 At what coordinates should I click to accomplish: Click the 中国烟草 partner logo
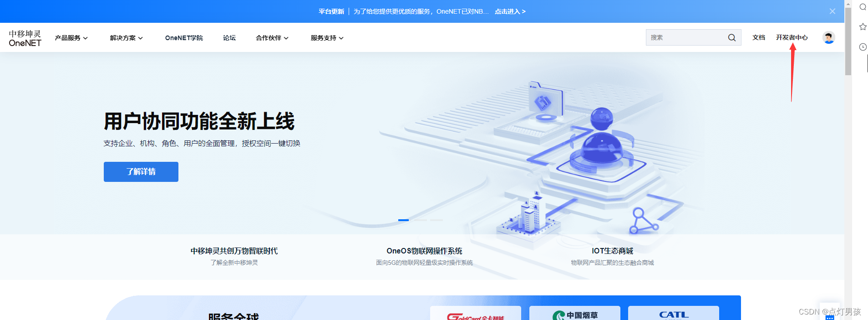(575, 314)
